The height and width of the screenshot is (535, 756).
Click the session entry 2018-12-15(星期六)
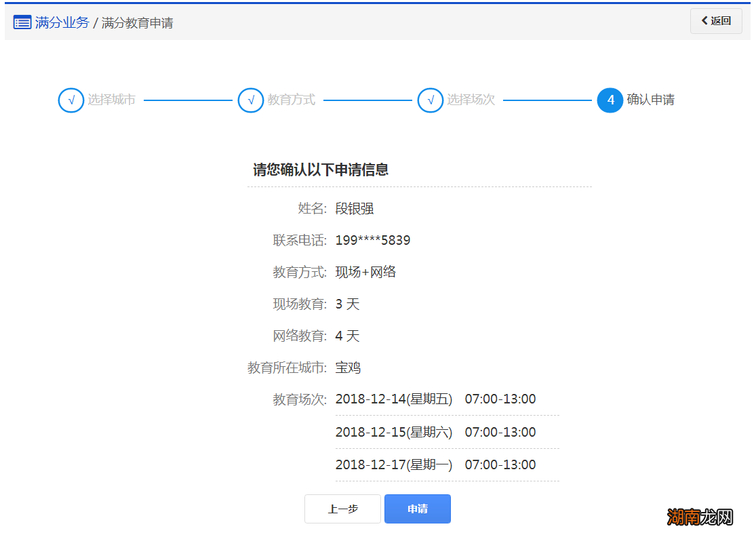point(435,432)
